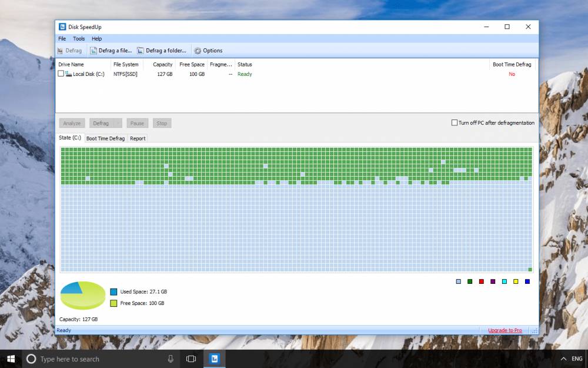
Task: Click the Defrag button beside Analyze
Action: 101,123
